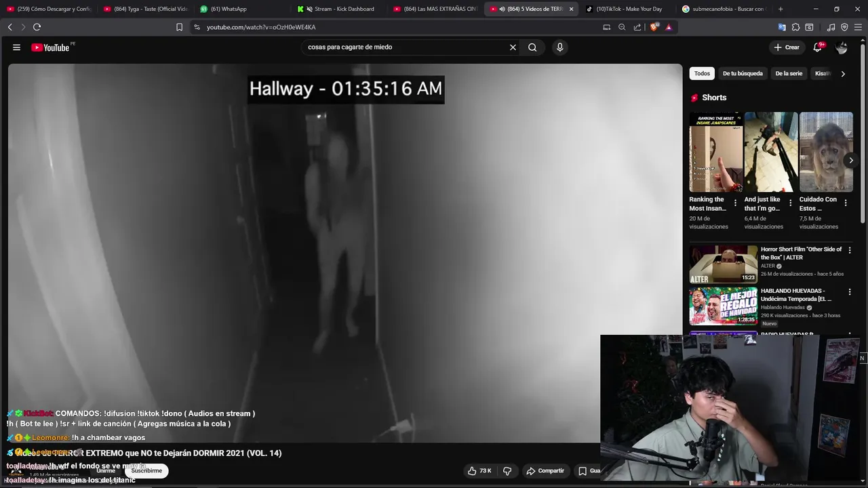Click Compartir to share the video

pos(545,470)
